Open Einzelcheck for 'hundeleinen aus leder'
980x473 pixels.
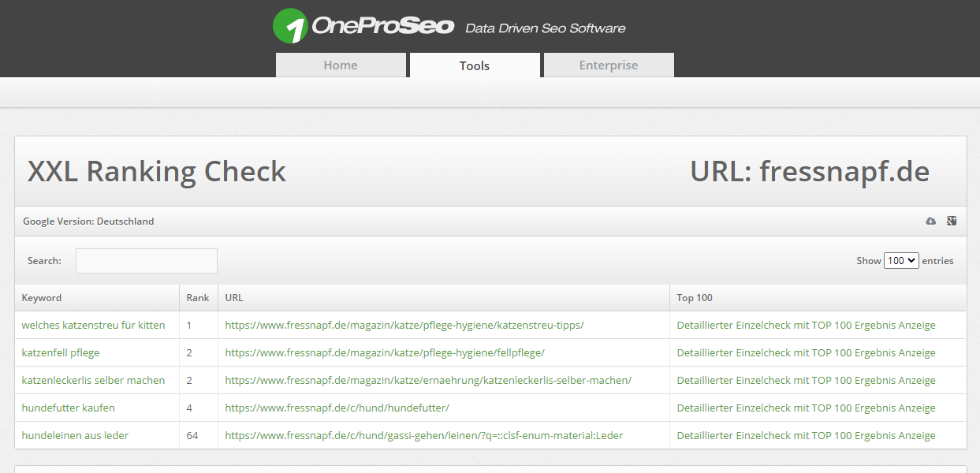(806, 435)
